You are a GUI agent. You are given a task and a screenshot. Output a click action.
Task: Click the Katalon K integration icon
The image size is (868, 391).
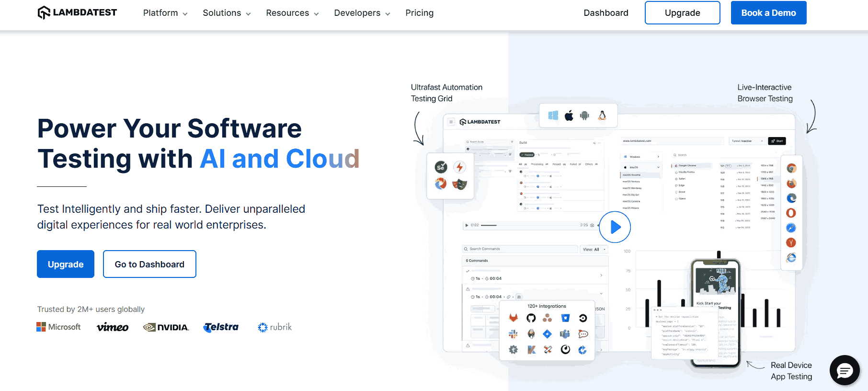tap(531, 350)
